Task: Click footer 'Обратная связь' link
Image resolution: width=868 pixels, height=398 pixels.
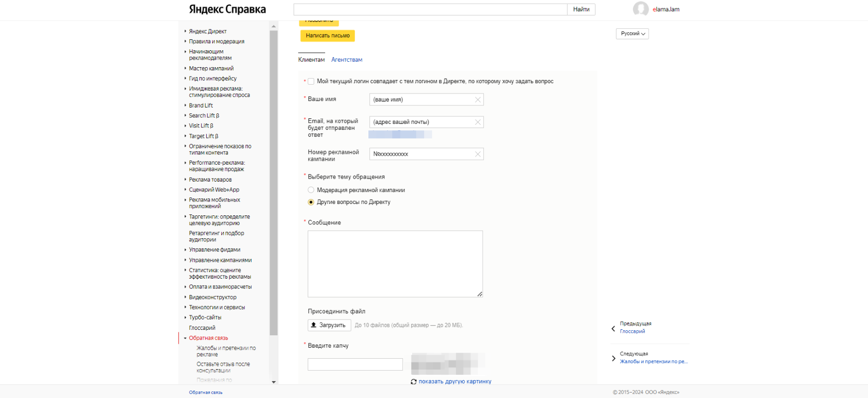Action: coord(205,393)
